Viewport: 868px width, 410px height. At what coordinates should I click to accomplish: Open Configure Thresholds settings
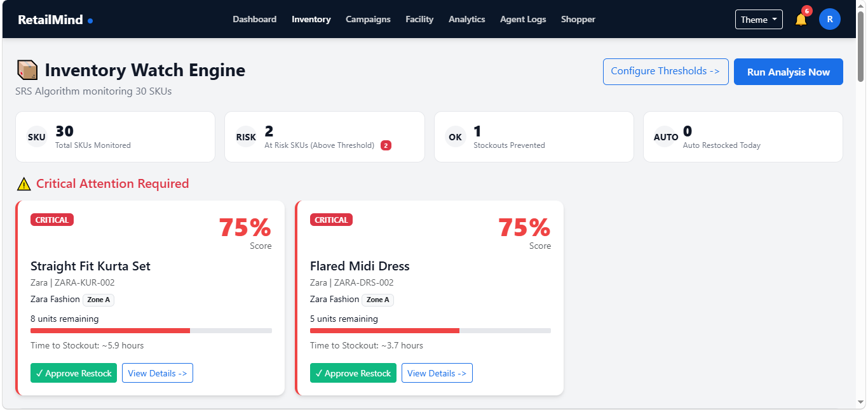665,72
